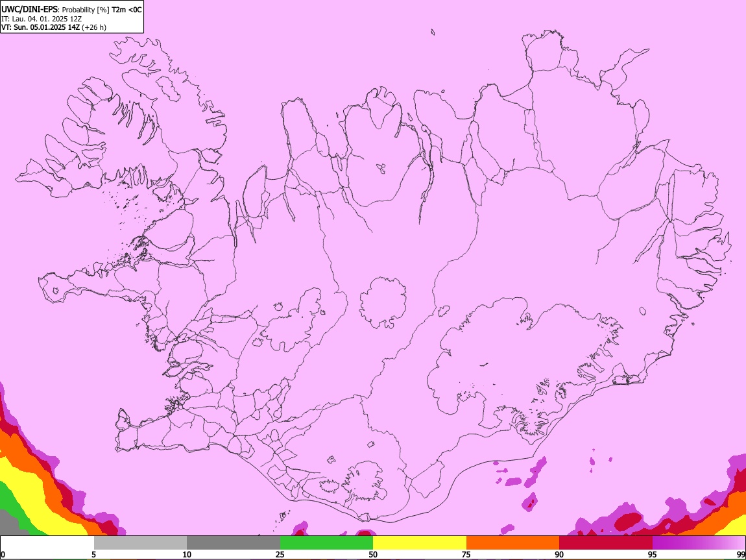Pick the red 90-95% legend swatch
This screenshot has width=746, height=560.
pyautogui.click(x=606, y=543)
